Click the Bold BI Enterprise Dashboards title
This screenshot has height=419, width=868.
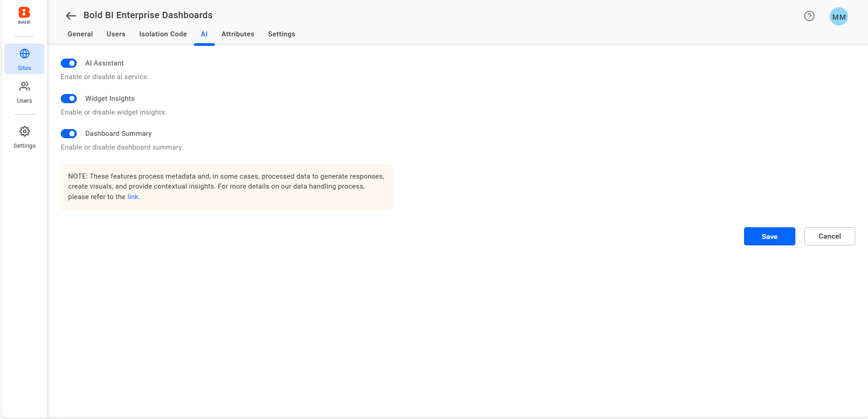tap(148, 15)
